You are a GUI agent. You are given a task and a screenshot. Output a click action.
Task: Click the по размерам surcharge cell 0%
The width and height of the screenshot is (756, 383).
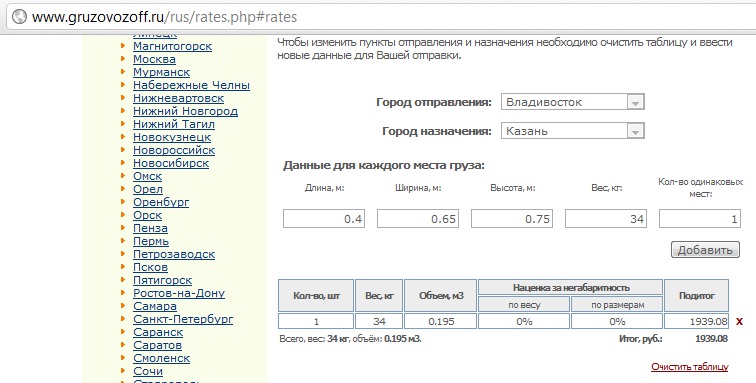click(617, 321)
